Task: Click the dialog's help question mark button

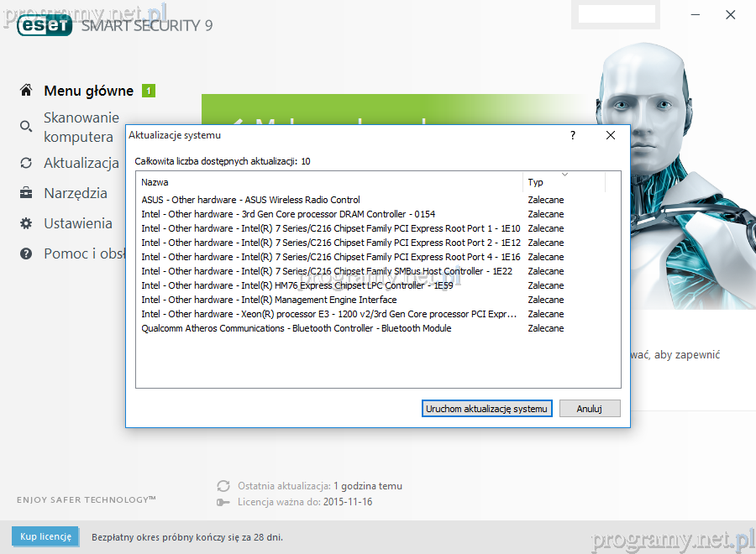Action: click(573, 135)
